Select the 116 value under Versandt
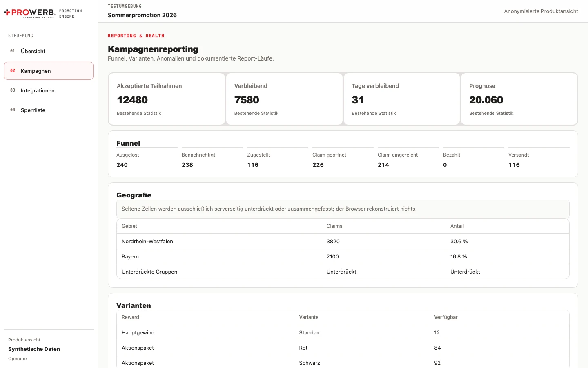The height and width of the screenshot is (368, 588). pos(514,165)
